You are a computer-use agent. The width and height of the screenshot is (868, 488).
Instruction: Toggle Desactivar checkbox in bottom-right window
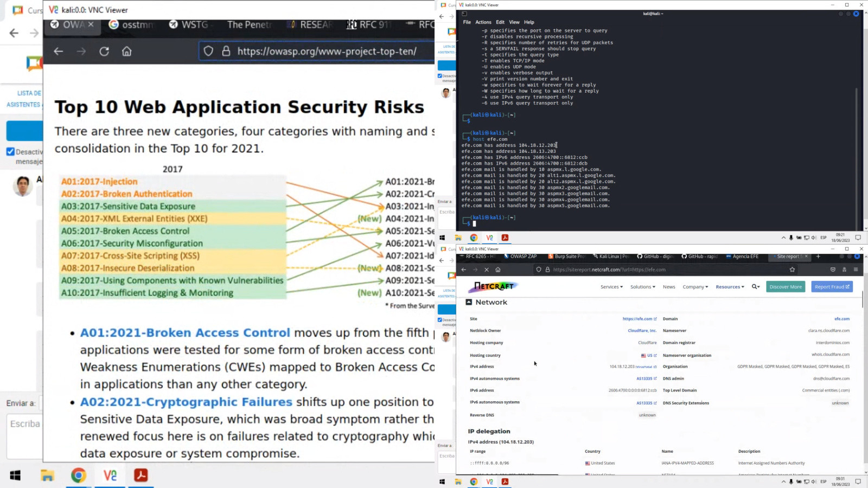tap(440, 320)
